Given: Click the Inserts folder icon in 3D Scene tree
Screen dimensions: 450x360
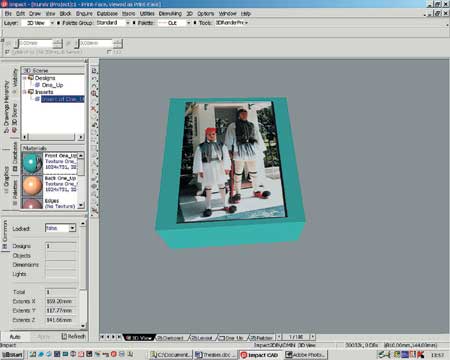Looking at the screenshot, I should tap(31, 92).
